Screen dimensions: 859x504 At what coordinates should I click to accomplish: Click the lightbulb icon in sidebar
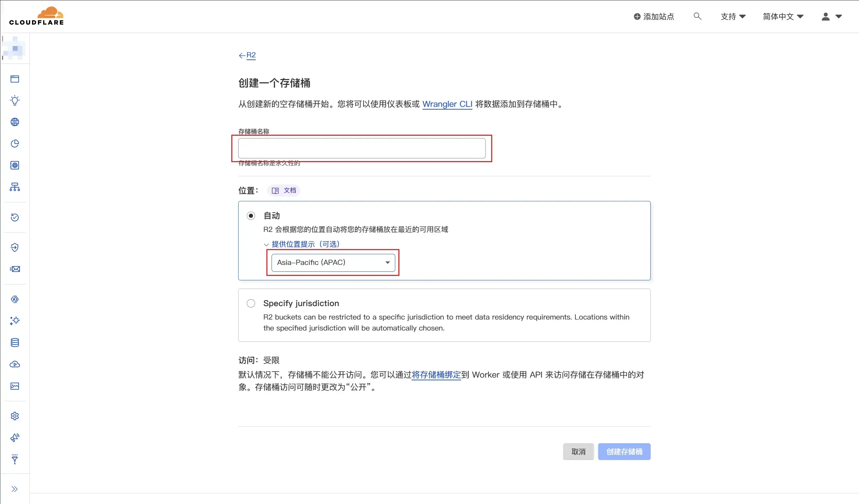(15, 100)
